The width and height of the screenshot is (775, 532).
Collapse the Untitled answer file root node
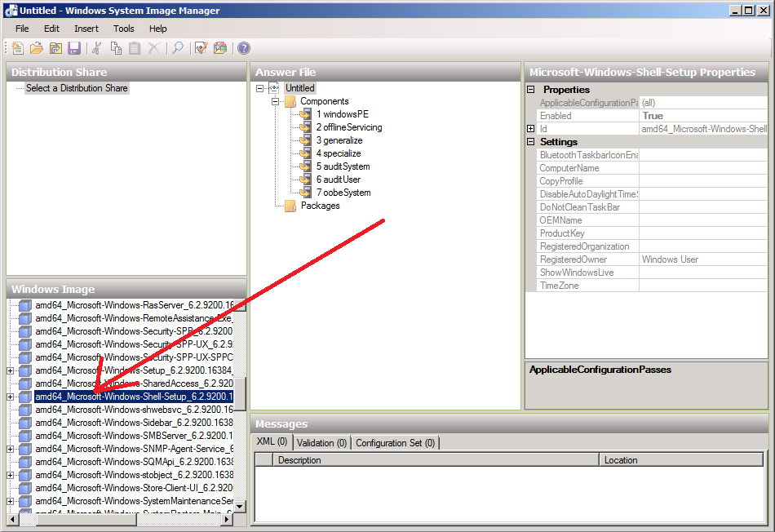click(x=260, y=88)
